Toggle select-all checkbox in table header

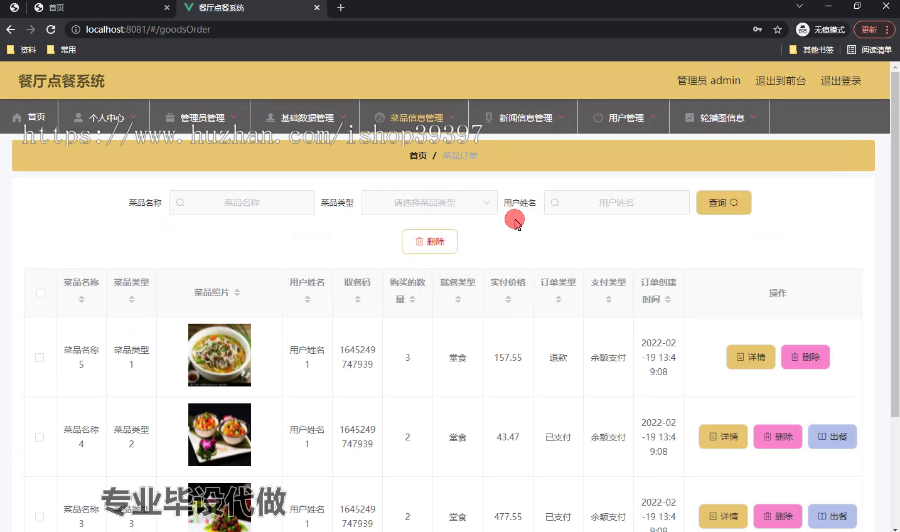click(x=40, y=293)
